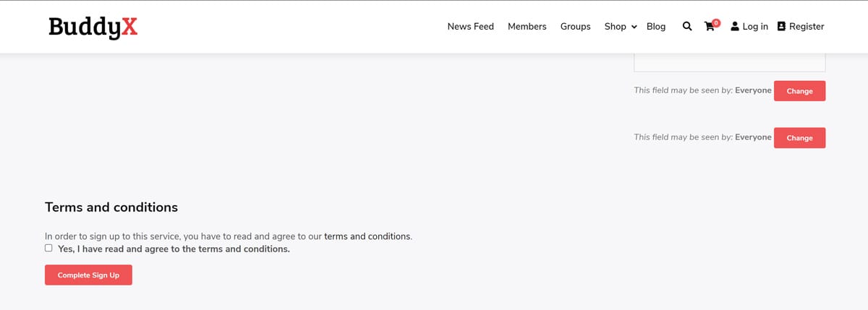Open the search magnifier icon
This screenshot has width=868, height=310.
coord(687,27)
